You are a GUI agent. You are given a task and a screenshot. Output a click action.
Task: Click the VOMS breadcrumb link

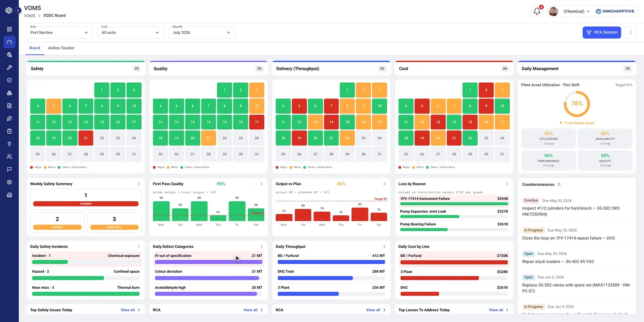[30, 16]
